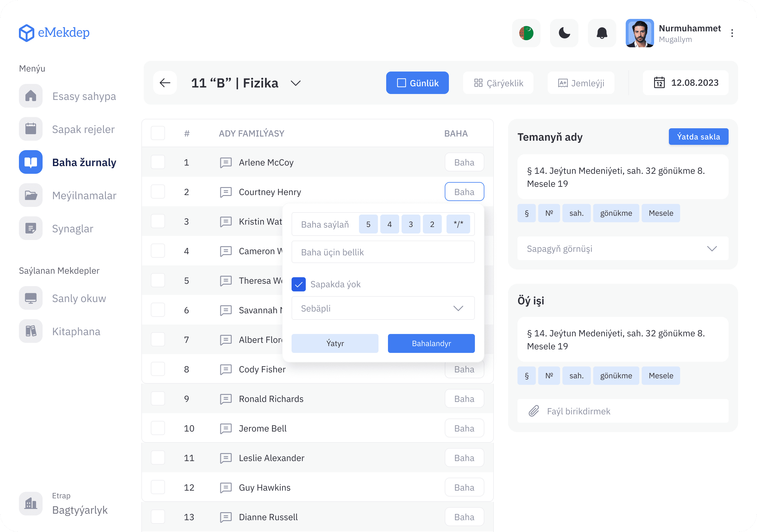Click the dark mode moon icon
Screen dimensions: 757x532
click(564, 33)
